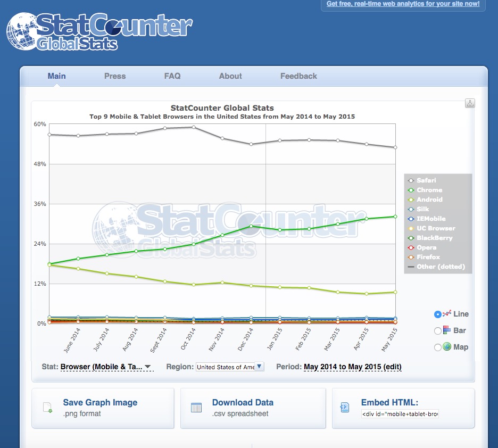498x448 pixels.
Task: Click the Opera legend label
Action: [x=427, y=247]
